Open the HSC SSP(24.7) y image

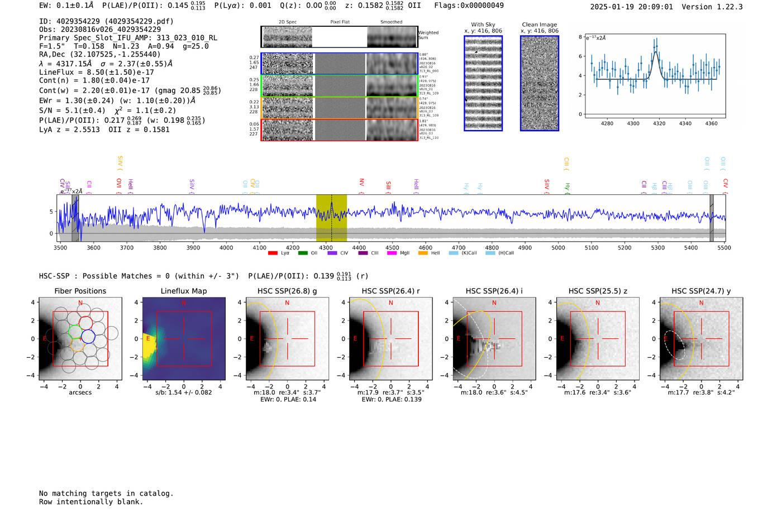tap(701, 339)
